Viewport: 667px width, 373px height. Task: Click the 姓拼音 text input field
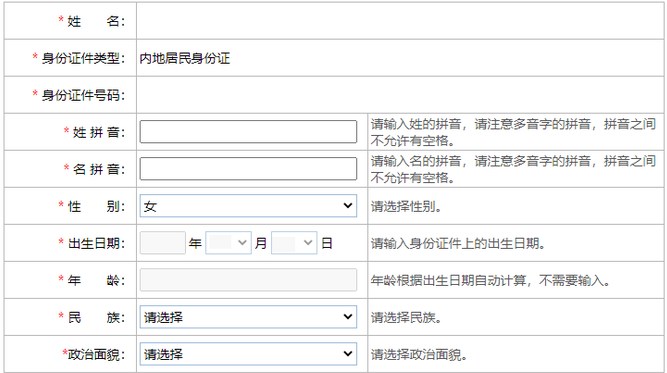[x=248, y=131]
